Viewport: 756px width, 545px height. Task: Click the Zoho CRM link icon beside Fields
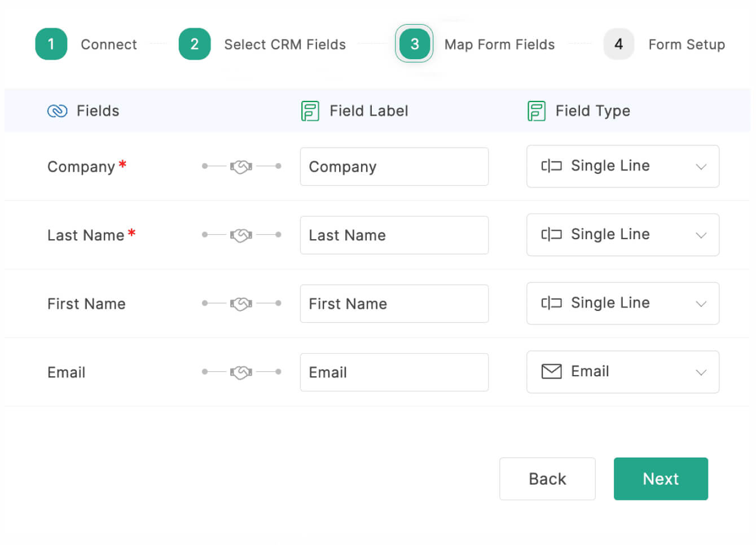[x=57, y=111]
